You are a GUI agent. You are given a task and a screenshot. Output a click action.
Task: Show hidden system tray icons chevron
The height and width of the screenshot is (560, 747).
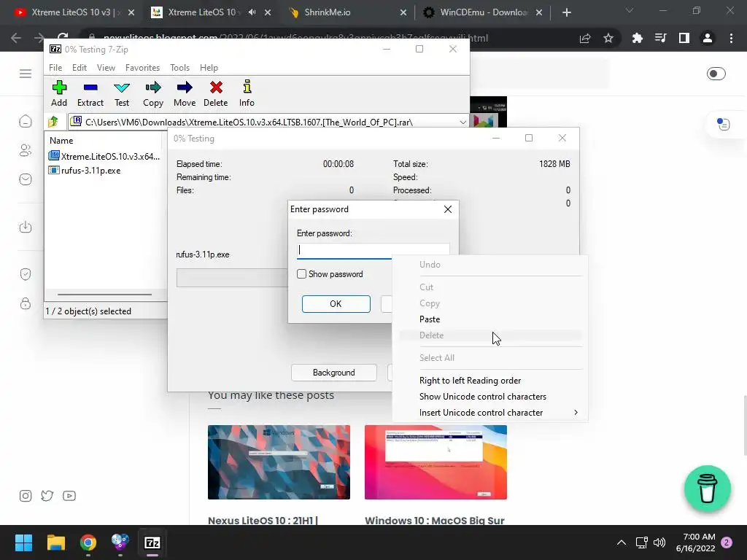pyautogui.click(x=622, y=542)
